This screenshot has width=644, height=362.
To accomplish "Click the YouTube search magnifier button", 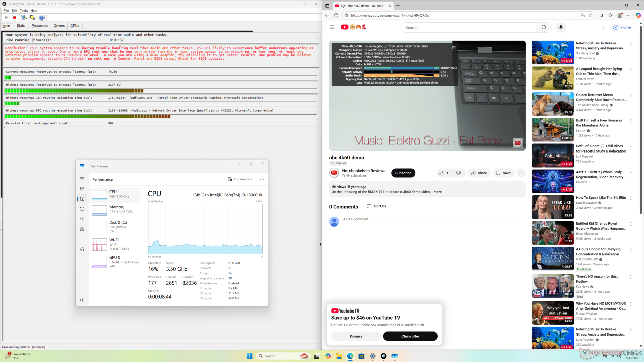I will (544, 27).
